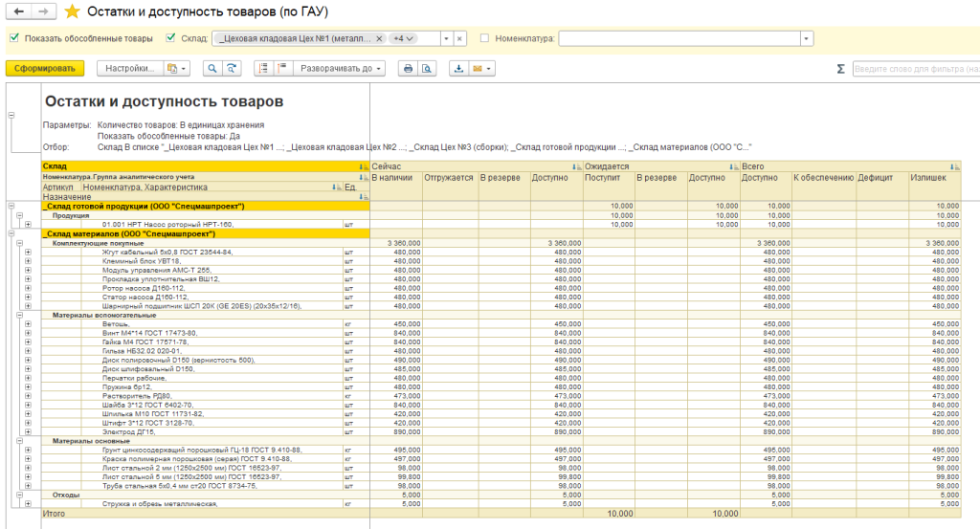The image size is (980, 529).
Task: Toggle the favorites star icon
Action: (73, 11)
